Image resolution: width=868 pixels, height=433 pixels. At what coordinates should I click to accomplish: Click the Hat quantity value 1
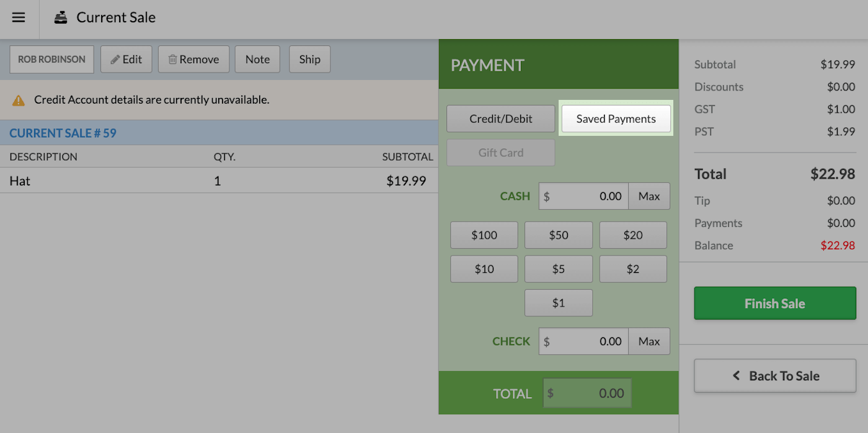click(217, 181)
